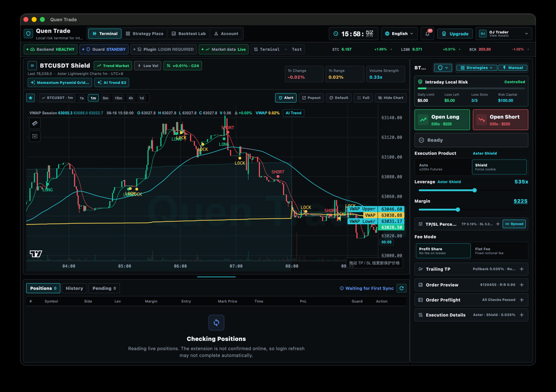
Task: Click the clock icon beside the time
Action: point(336,34)
